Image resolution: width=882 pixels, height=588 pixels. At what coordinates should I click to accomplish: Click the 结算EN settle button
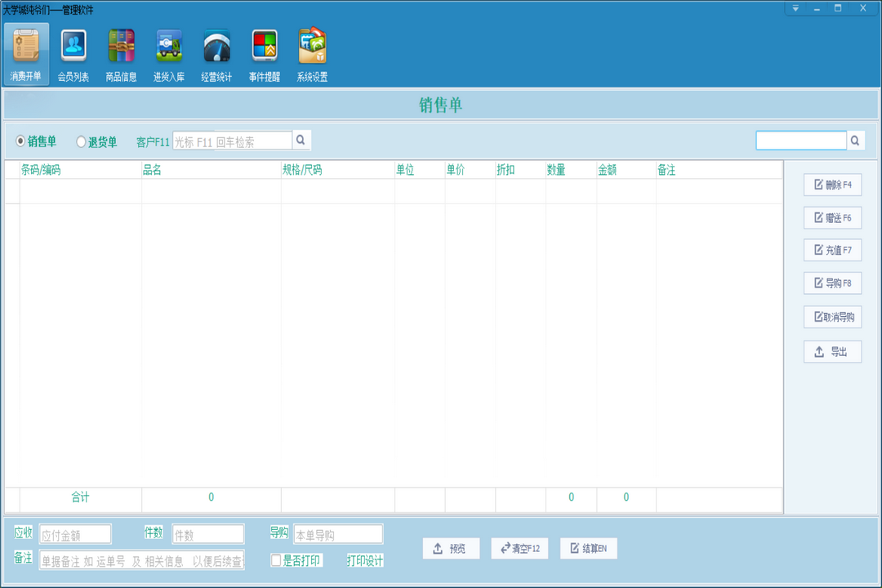click(588, 548)
